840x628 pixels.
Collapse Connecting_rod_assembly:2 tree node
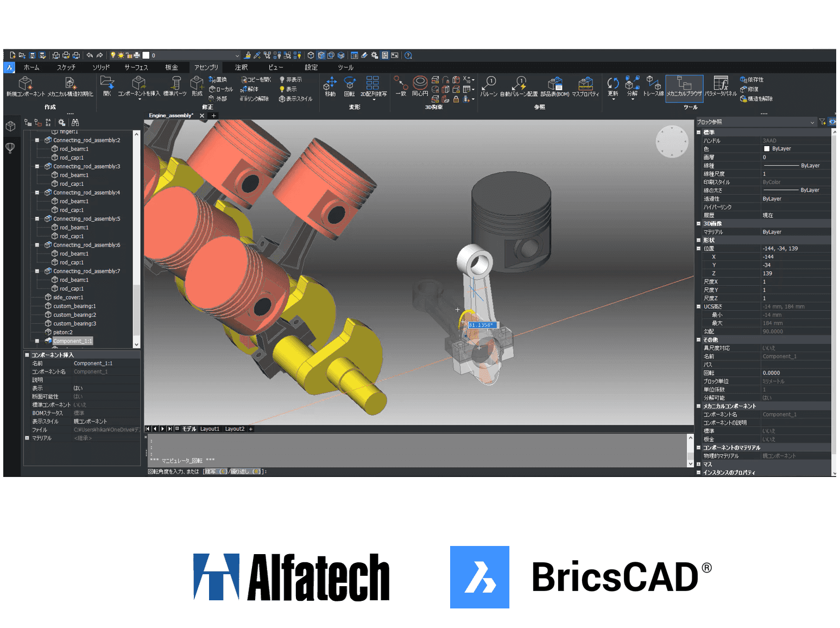pos(37,140)
